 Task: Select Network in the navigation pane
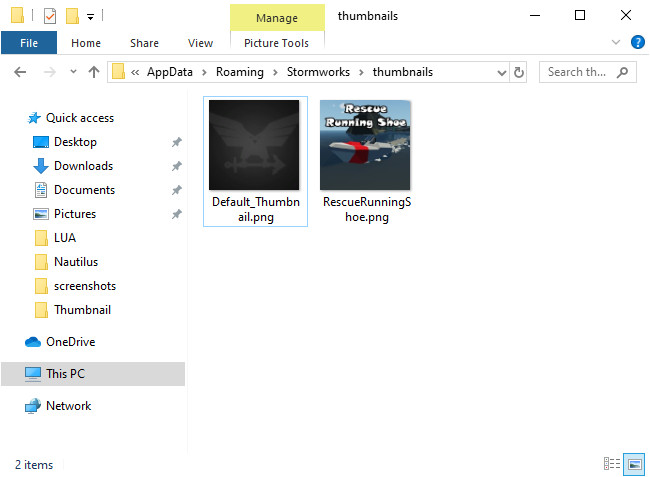68,406
